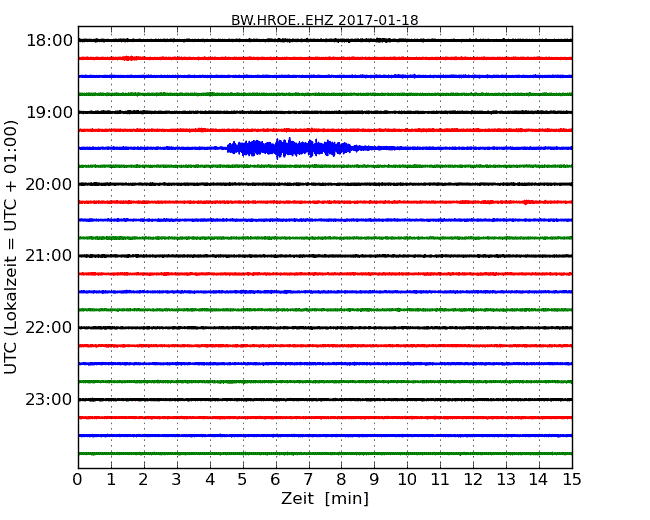Click the 13 tick on the minute axis
The height and width of the screenshot is (520, 650).
point(506,480)
